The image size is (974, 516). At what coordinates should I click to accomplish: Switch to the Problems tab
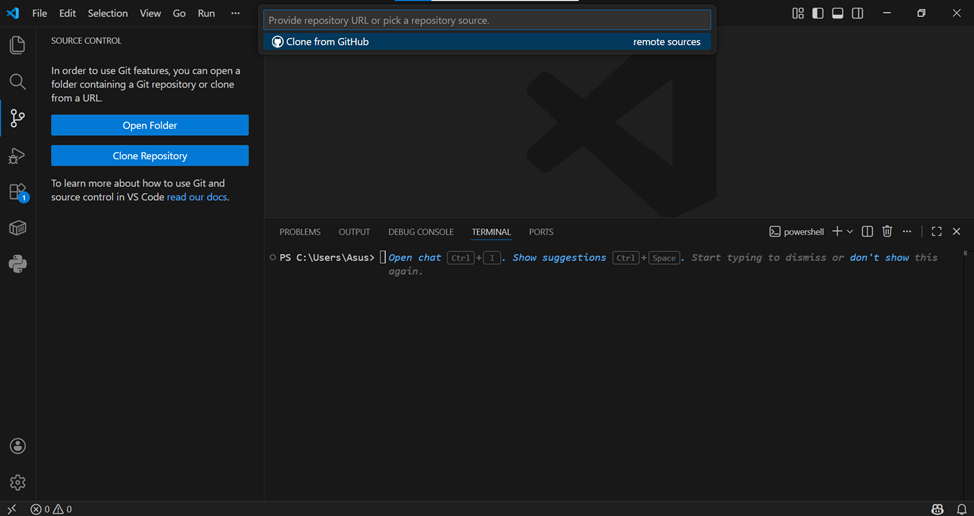click(x=300, y=232)
